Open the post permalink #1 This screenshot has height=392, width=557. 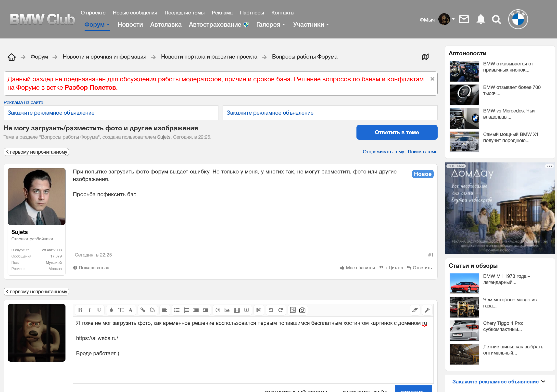pyautogui.click(x=431, y=255)
